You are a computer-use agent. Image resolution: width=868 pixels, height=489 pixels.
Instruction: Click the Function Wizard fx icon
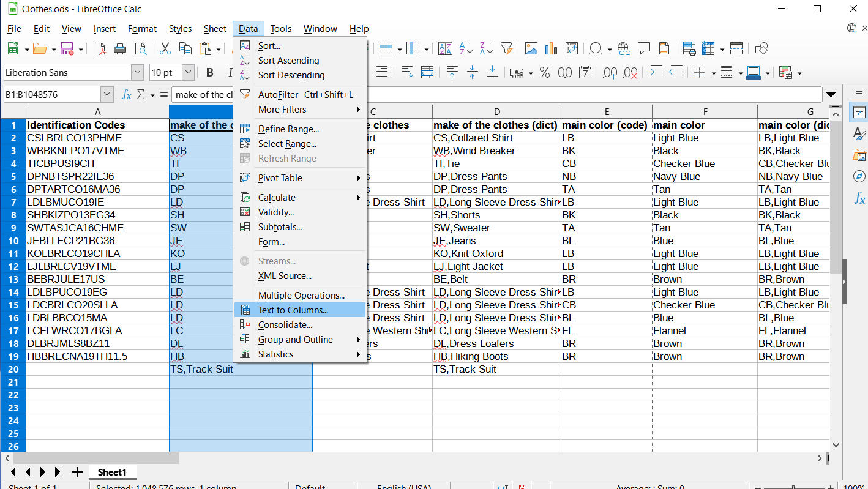(127, 95)
